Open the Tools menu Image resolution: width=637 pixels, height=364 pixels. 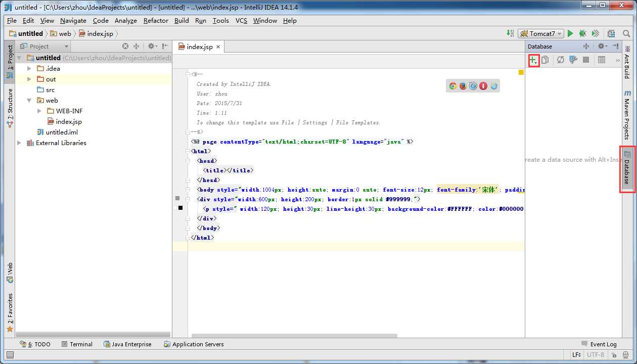220,20
